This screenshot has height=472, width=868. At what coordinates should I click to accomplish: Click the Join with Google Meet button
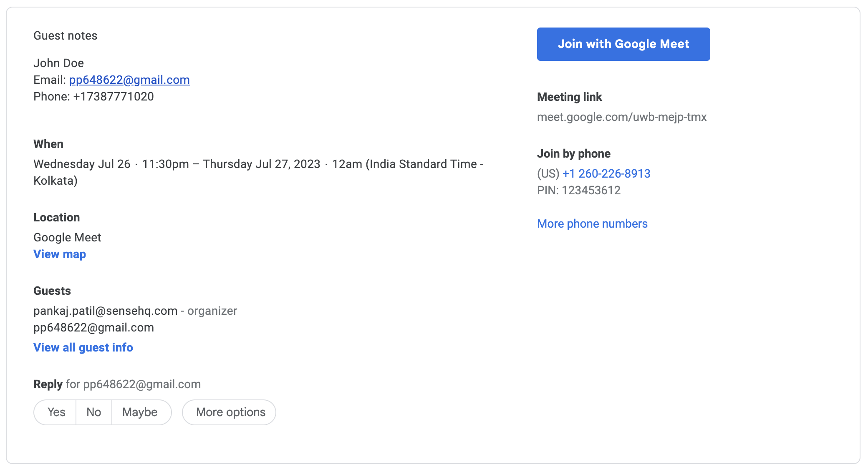click(x=623, y=44)
